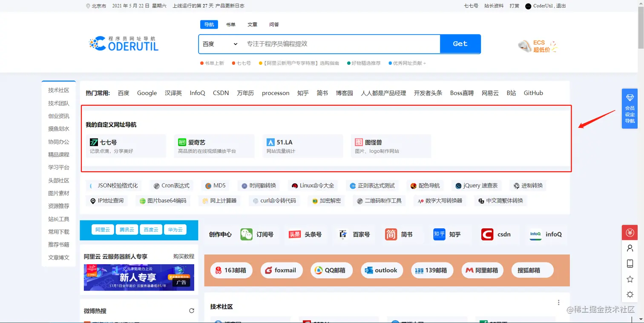
Task: Open 推荐书籍 in the left sidebar
Action: (x=59, y=245)
